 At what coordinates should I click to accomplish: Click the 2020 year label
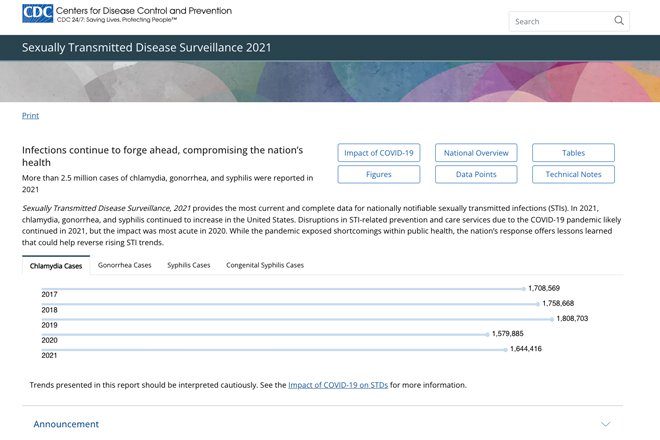(x=49, y=340)
